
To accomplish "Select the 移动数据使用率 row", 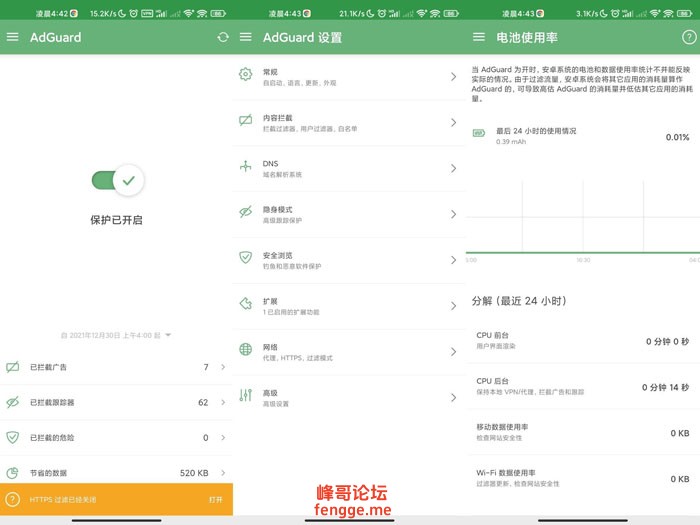I will pos(583,432).
